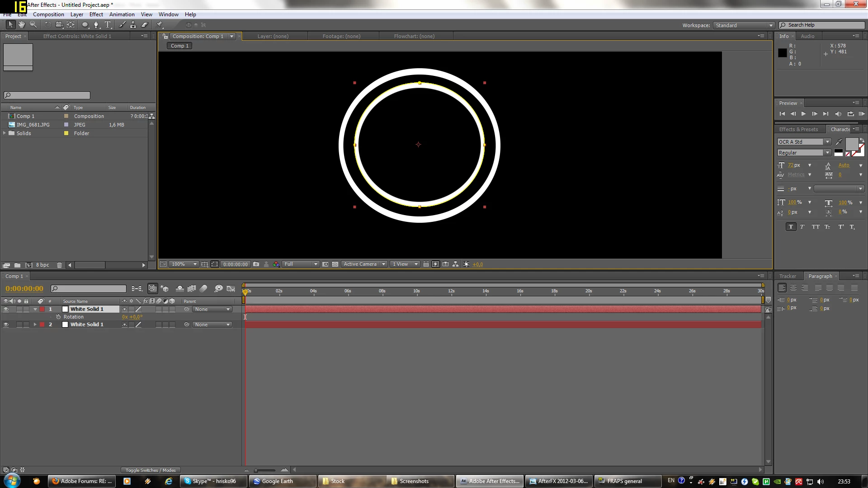
Task: Select the Eraser tool
Action: tap(145, 25)
